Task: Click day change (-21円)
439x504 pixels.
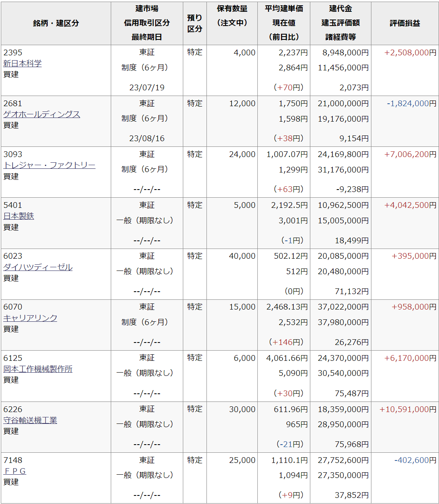Action: pos(290,444)
